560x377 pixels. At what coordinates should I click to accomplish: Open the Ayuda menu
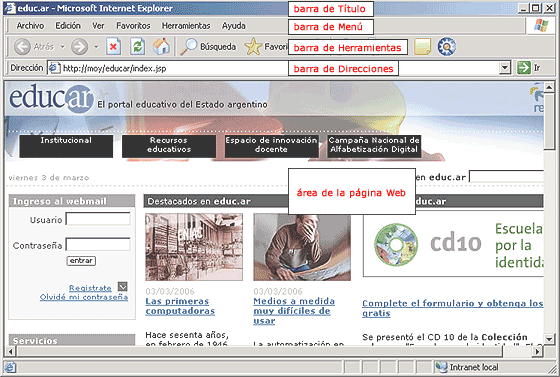pyautogui.click(x=234, y=26)
